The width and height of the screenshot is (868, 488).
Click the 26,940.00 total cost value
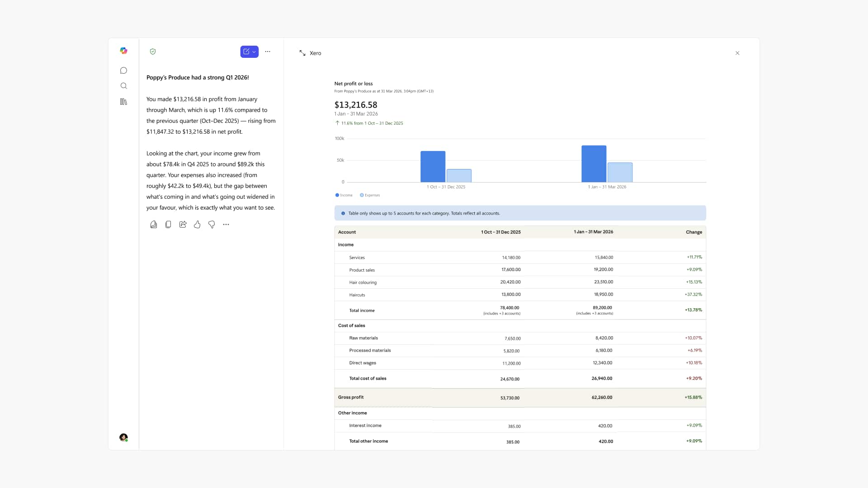pyautogui.click(x=602, y=379)
